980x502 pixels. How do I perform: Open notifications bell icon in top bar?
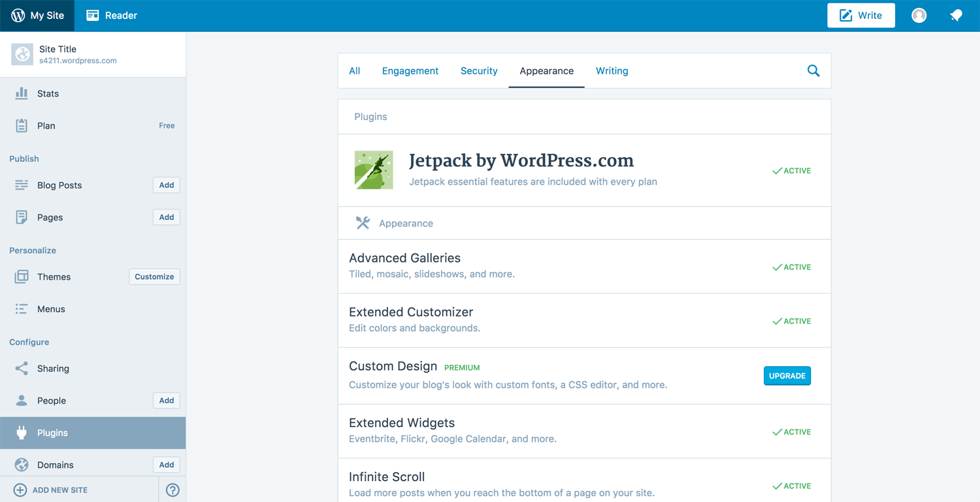tap(956, 16)
